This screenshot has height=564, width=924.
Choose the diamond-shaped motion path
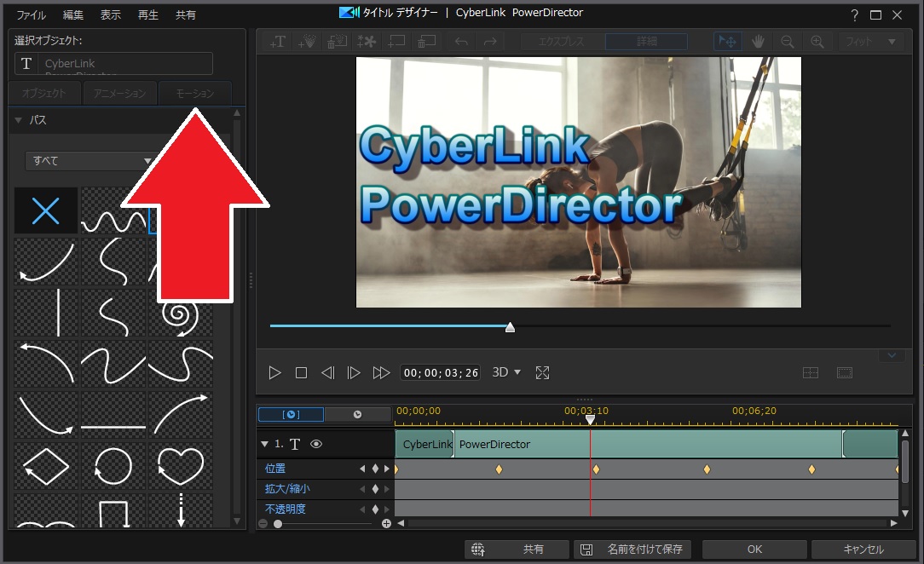pyautogui.click(x=46, y=466)
